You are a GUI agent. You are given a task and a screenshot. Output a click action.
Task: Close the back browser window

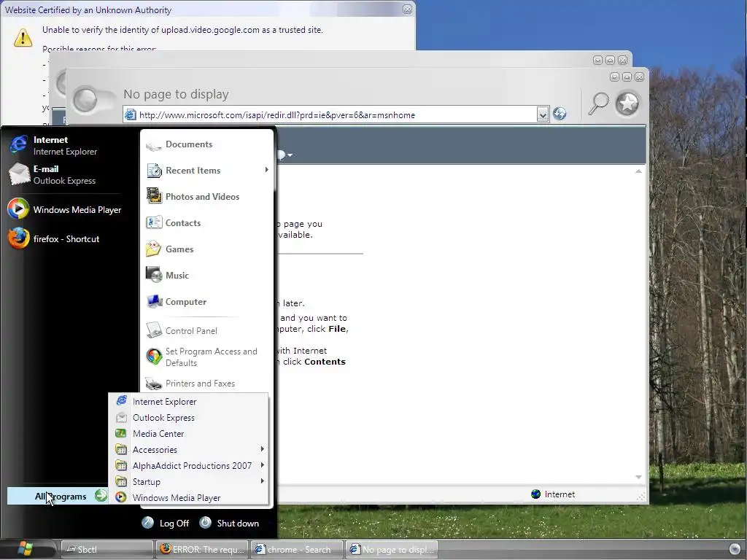(x=623, y=60)
